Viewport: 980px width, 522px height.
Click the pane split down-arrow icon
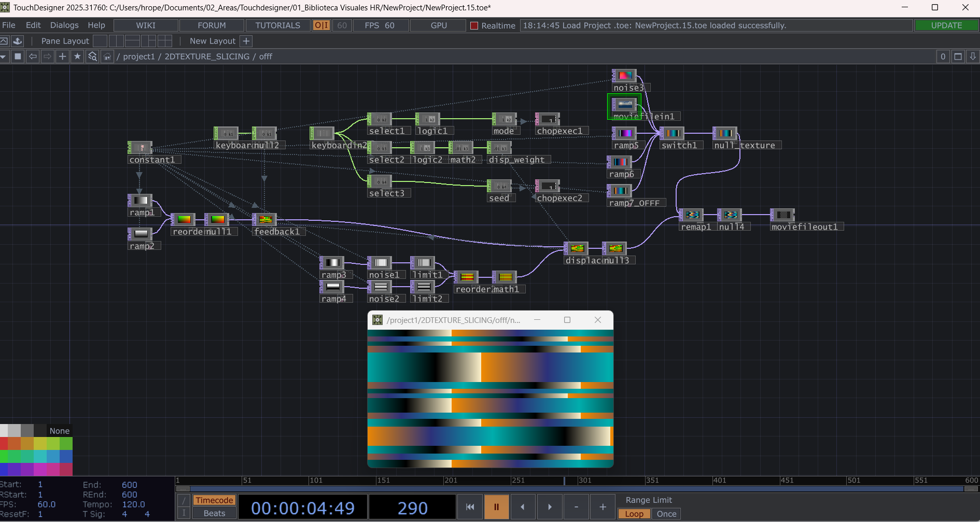(x=973, y=57)
